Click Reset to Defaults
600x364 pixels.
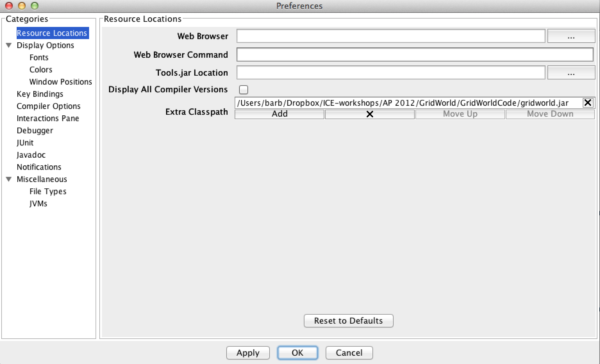tap(348, 321)
